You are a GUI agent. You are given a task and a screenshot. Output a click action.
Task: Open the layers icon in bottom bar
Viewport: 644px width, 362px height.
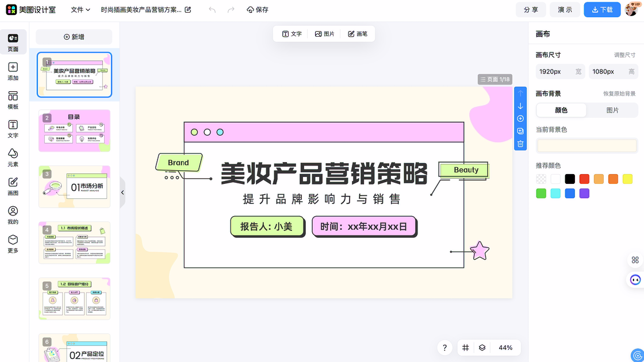pos(482,348)
